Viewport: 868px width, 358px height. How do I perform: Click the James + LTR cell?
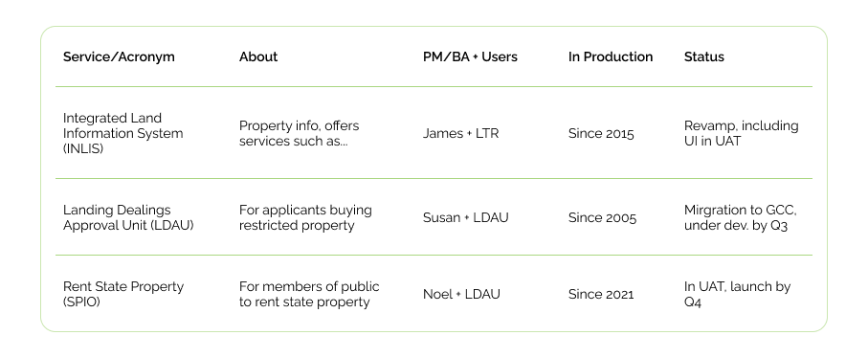click(460, 133)
